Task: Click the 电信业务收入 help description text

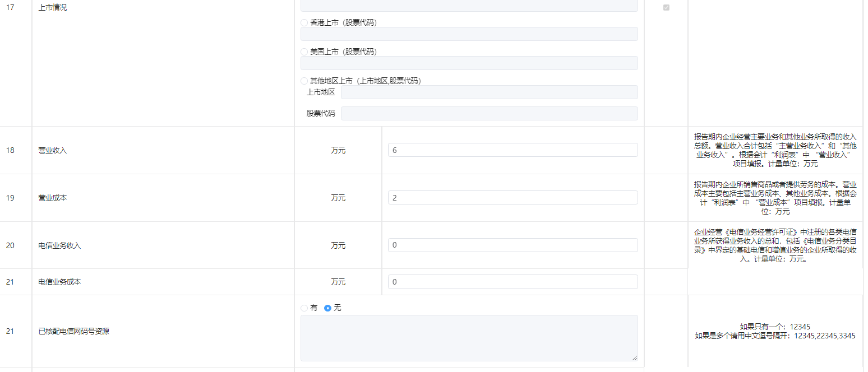Action: pyautogui.click(x=775, y=245)
